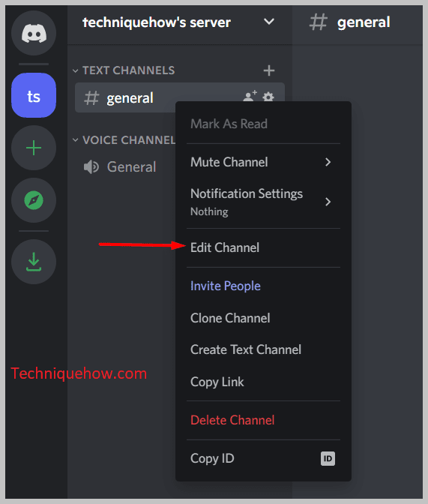Choose Edit Channel from the menu
Screen dimensions: 428x504
point(264,247)
